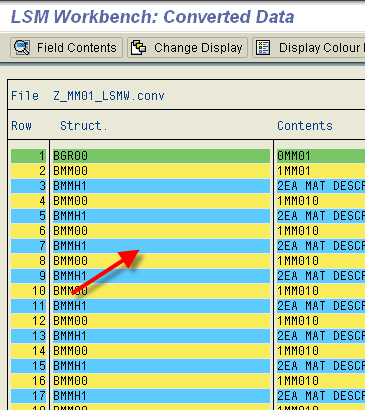Select BMM00 structure in row 6

coord(161,231)
